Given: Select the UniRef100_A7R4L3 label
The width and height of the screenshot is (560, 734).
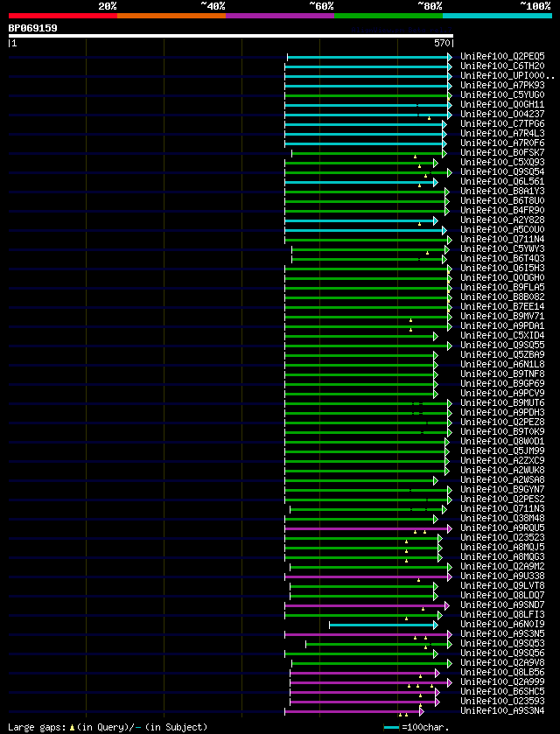Looking at the screenshot, I should (502, 133).
